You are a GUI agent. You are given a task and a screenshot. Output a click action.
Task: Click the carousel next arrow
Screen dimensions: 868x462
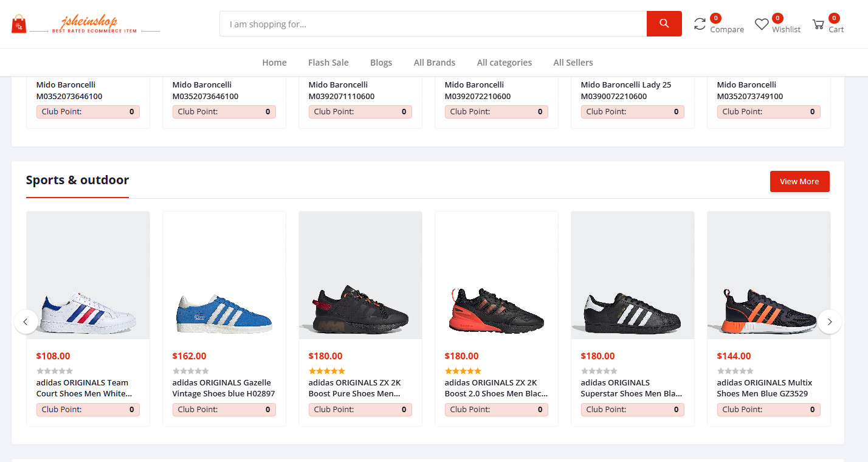[829, 322]
